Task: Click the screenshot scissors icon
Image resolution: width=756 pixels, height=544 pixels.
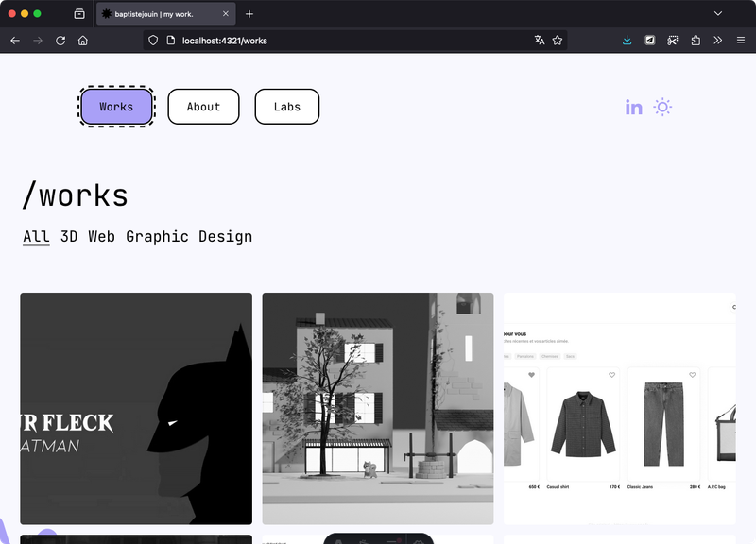Action: pyautogui.click(x=673, y=41)
